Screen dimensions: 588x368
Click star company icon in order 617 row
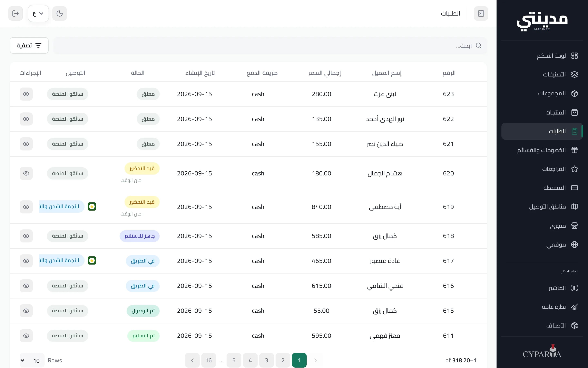[x=92, y=261]
